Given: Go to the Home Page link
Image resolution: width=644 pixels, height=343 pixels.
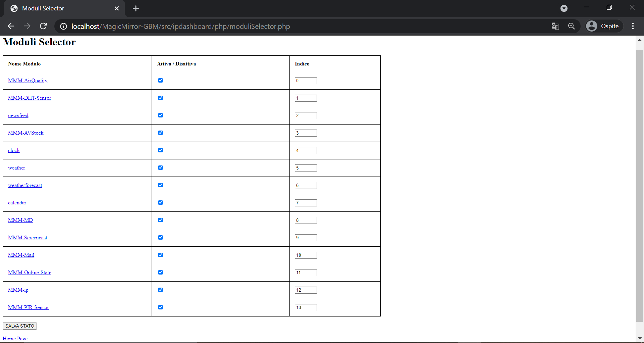Looking at the screenshot, I should click(x=15, y=339).
